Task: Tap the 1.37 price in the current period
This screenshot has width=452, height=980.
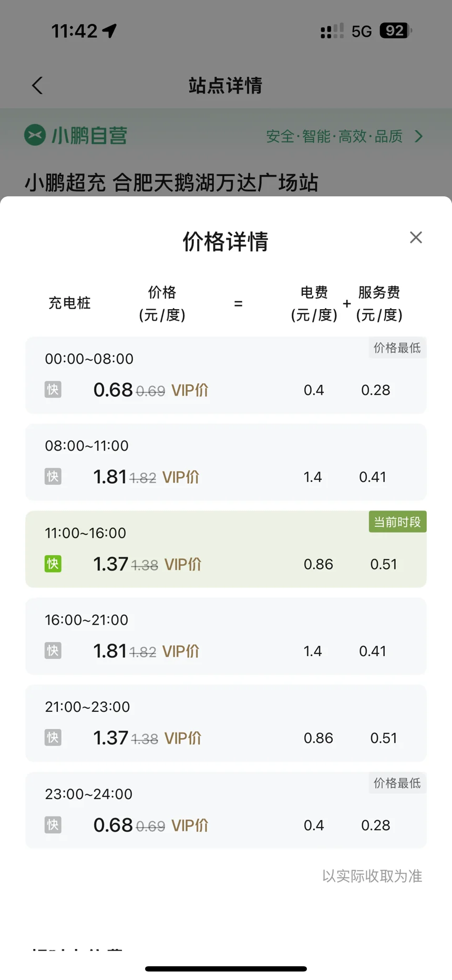Action: pos(110,564)
